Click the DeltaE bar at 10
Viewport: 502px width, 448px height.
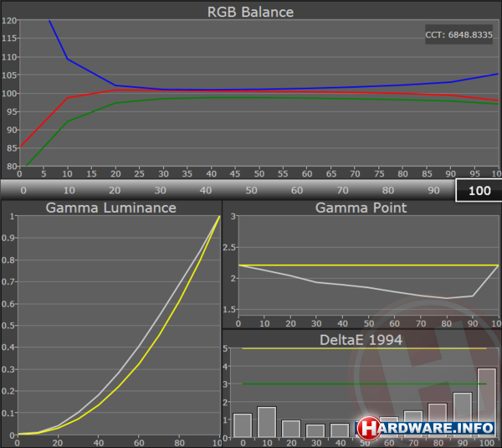(267, 422)
